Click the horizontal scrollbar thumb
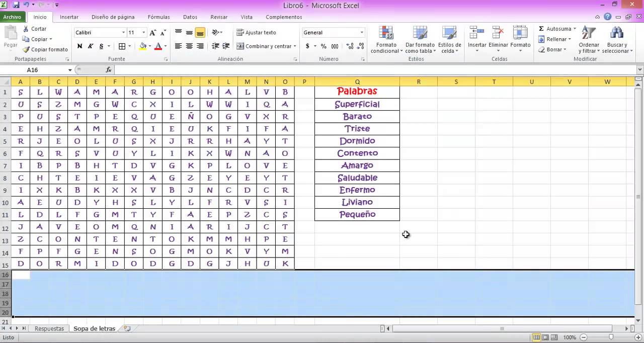Viewport: 644px width, 343px height. [502, 328]
